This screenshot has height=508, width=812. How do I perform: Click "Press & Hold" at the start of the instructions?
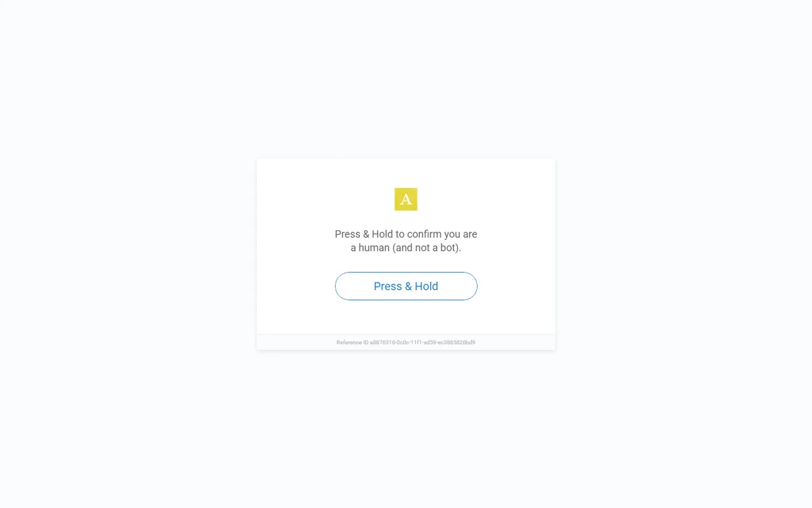pos(364,234)
